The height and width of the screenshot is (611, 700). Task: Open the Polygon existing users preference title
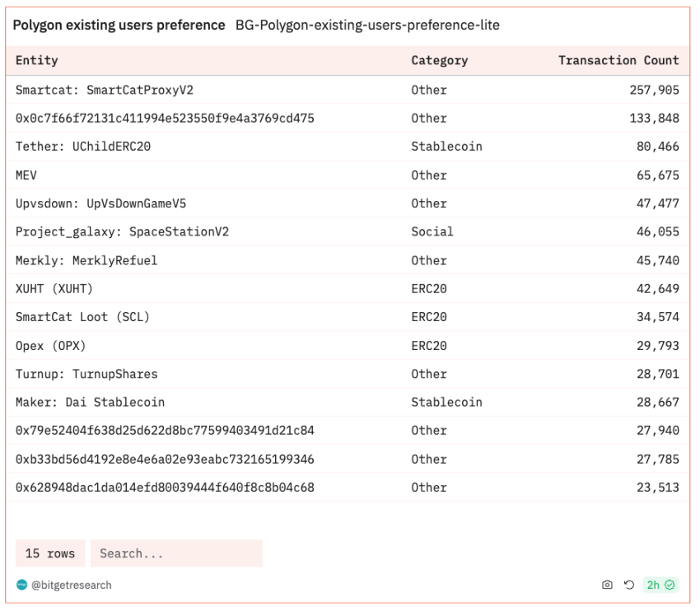[x=119, y=26]
